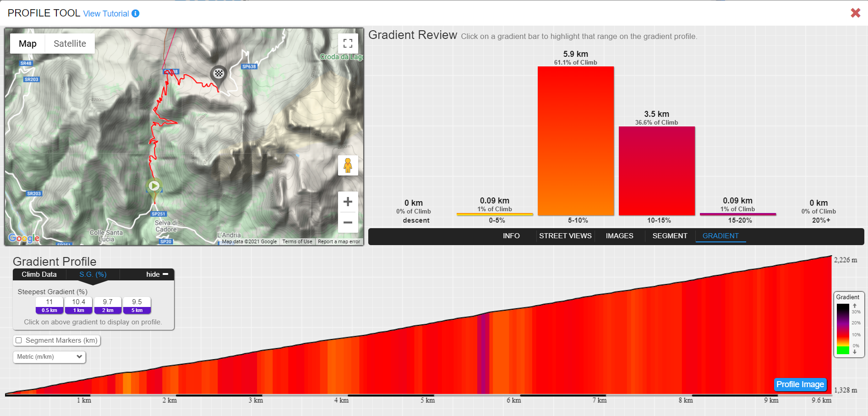Click the 9.6 km end mark on axis
This screenshot has width=868, height=416.
(x=821, y=400)
